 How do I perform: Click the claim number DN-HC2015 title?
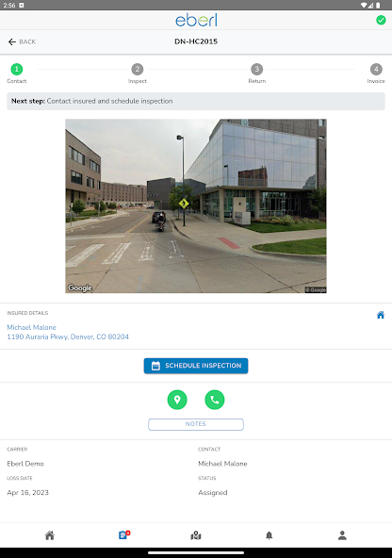pyautogui.click(x=196, y=41)
